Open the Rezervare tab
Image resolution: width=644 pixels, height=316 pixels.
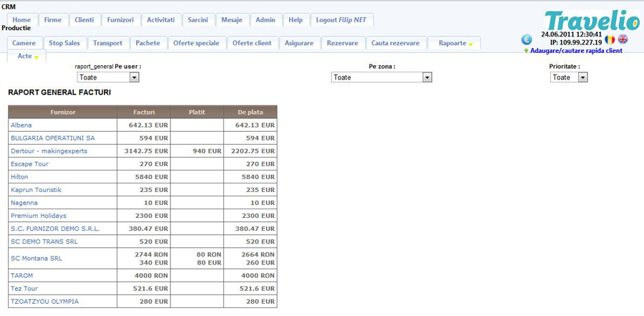(x=343, y=43)
